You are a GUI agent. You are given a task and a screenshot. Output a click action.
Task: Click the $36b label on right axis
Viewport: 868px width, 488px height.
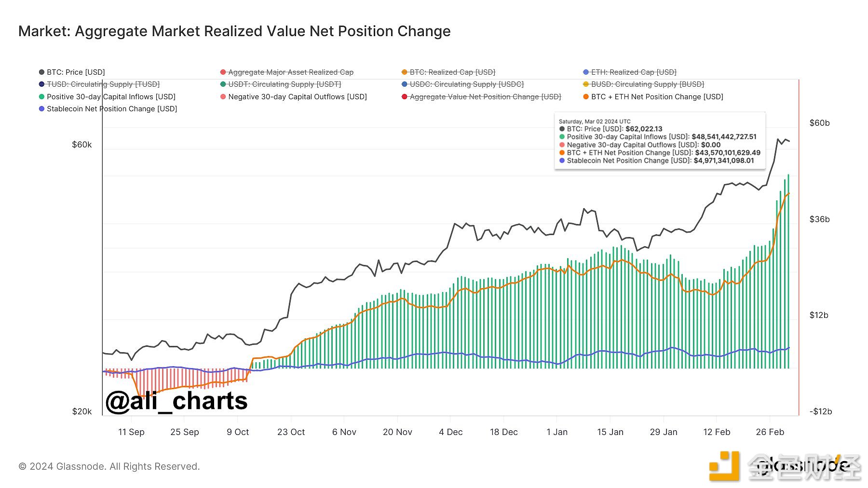819,219
